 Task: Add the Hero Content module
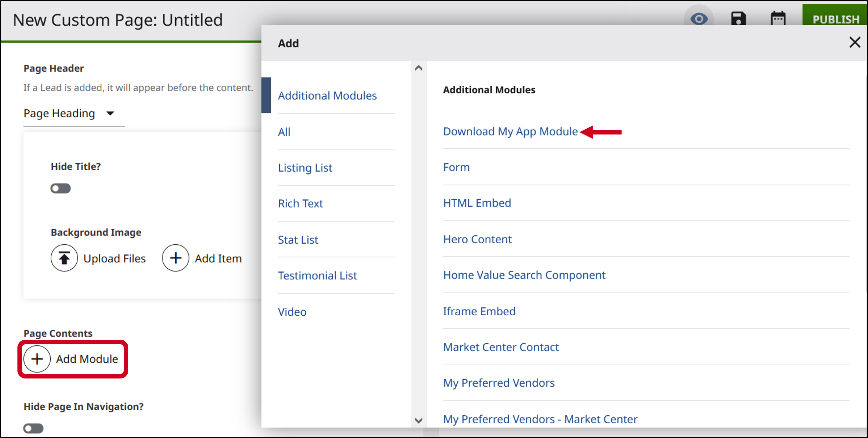click(x=477, y=239)
